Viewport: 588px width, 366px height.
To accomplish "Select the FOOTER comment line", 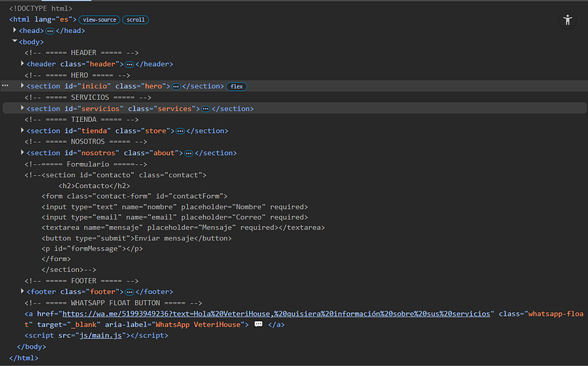I will click(81, 281).
